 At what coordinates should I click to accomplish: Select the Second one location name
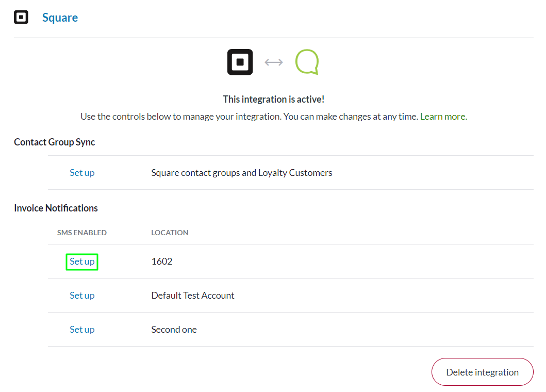174,330
